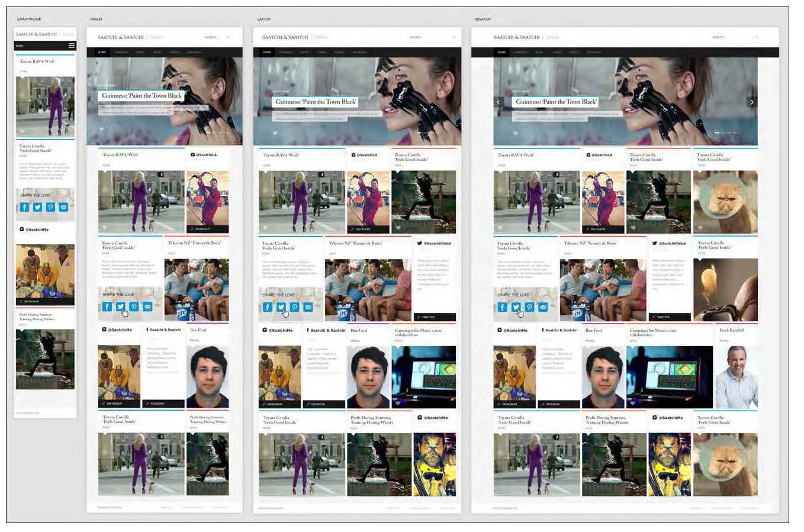Open 'Campaign for Maui's true collaboration' in laptop
804x532 pixels.
click(x=418, y=333)
